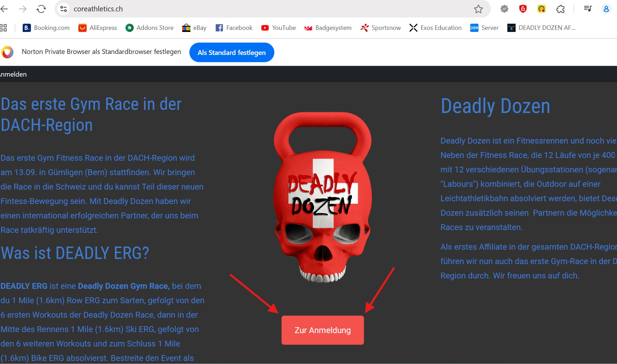Click Als Standard festlegen button
This screenshot has height=364, width=617.
(x=232, y=53)
